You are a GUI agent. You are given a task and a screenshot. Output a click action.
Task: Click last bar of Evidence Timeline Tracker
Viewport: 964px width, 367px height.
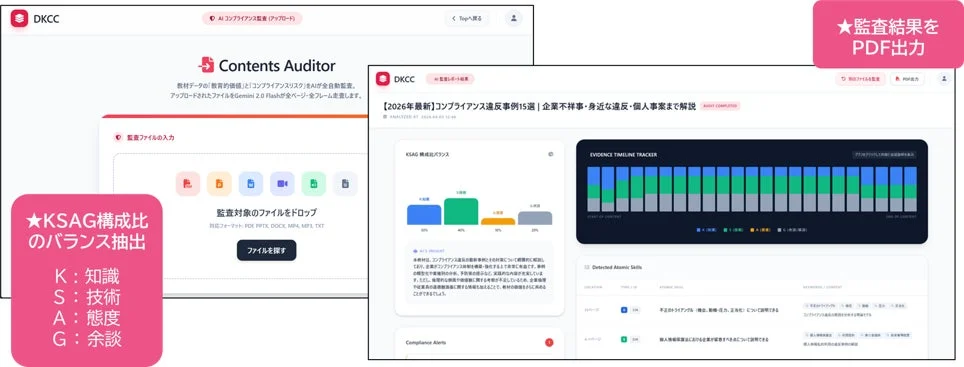coord(911,189)
